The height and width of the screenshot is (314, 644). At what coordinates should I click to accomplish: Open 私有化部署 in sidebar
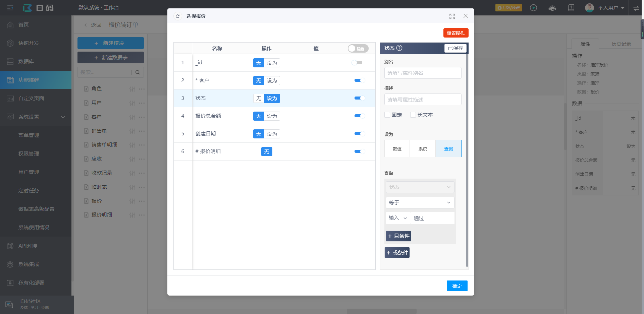point(36,283)
